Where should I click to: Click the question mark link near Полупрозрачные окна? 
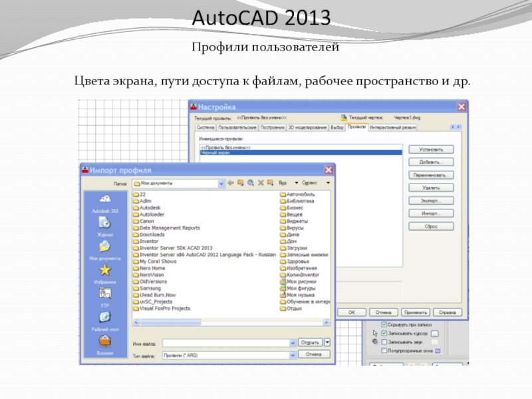click(x=438, y=351)
